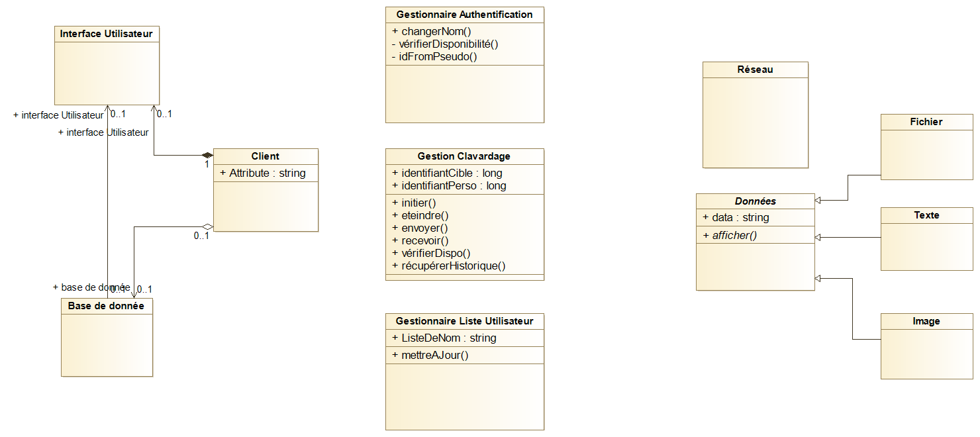Click the afficher() abstract method
980x437 pixels.
point(730,234)
